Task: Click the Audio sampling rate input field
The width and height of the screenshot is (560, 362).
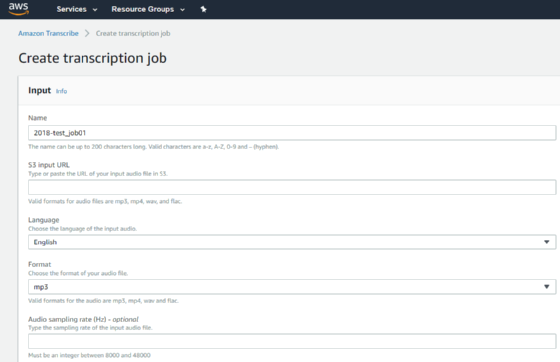Action: 292,341
